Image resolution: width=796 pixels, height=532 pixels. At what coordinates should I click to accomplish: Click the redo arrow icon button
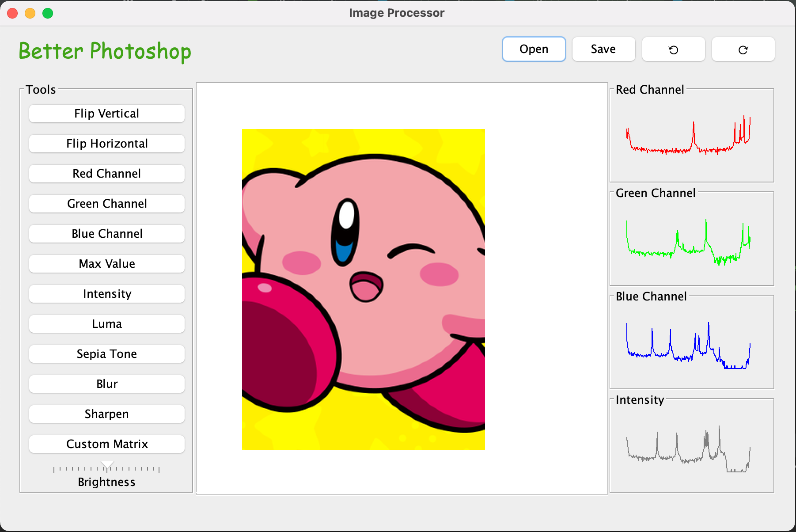(743, 49)
